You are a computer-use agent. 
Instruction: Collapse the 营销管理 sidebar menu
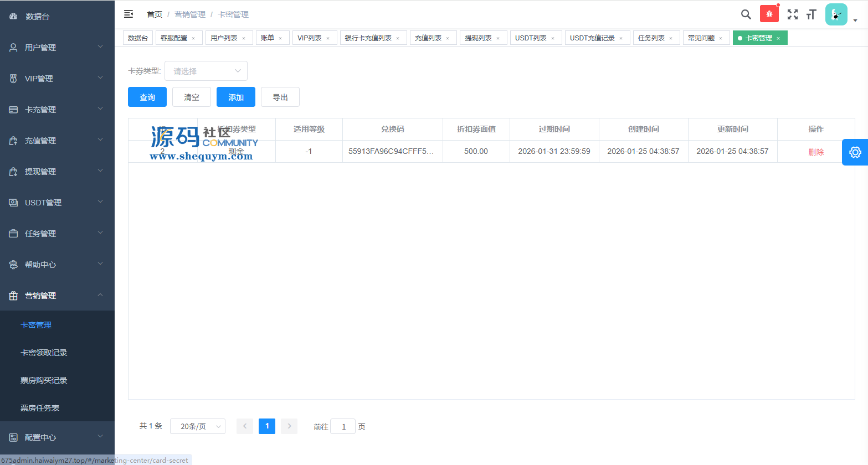[x=57, y=296]
